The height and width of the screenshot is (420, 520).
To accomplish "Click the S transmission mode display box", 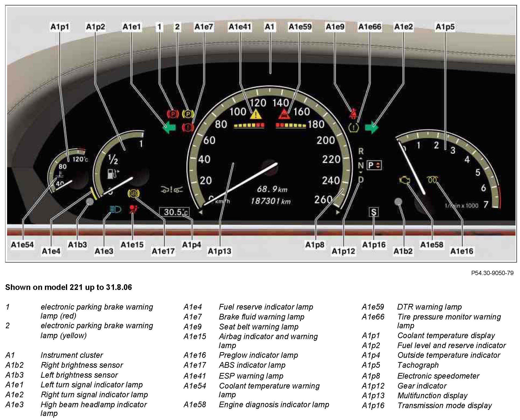I will pos(374,212).
